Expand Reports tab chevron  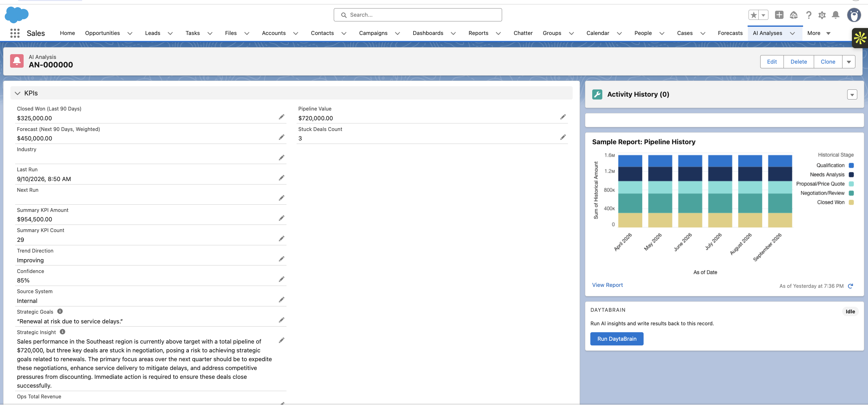coord(498,33)
